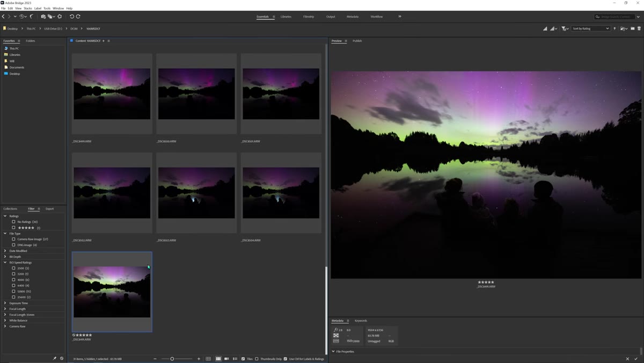Viewport: 644px width, 363px height.
Task: Open the recent files clock icon
Action: click(x=24, y=17)
